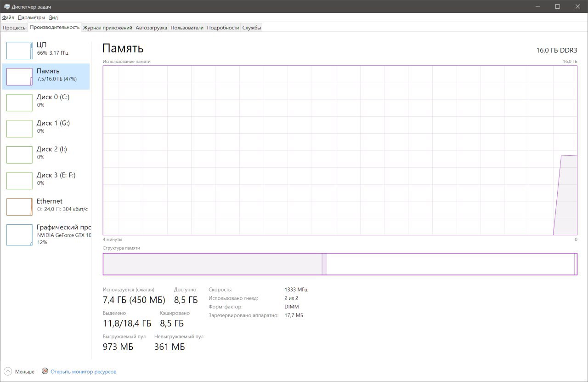Open the Диск 1 (G:) performance thumbnail

pos(19,129)
